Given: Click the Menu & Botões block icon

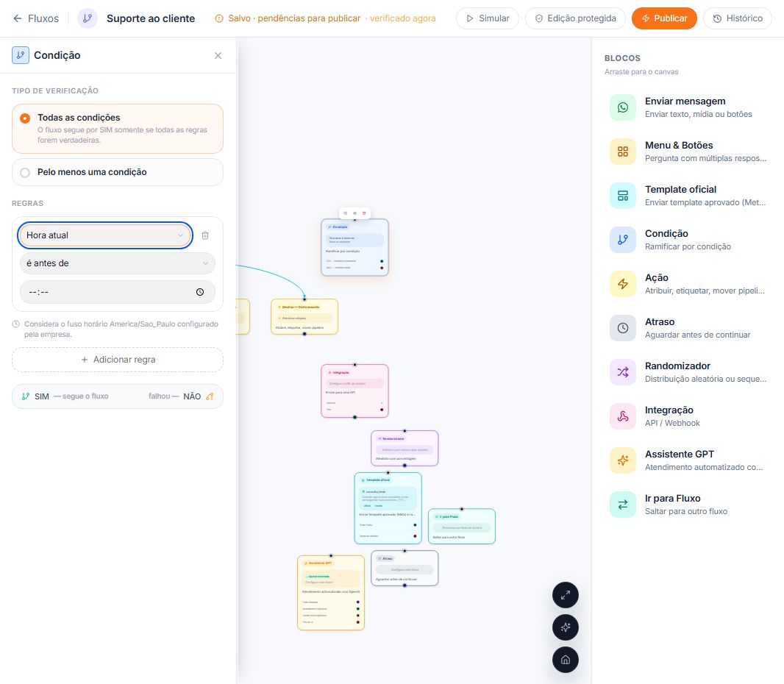Looking at the screenshot, I should (x=622, y=152).
